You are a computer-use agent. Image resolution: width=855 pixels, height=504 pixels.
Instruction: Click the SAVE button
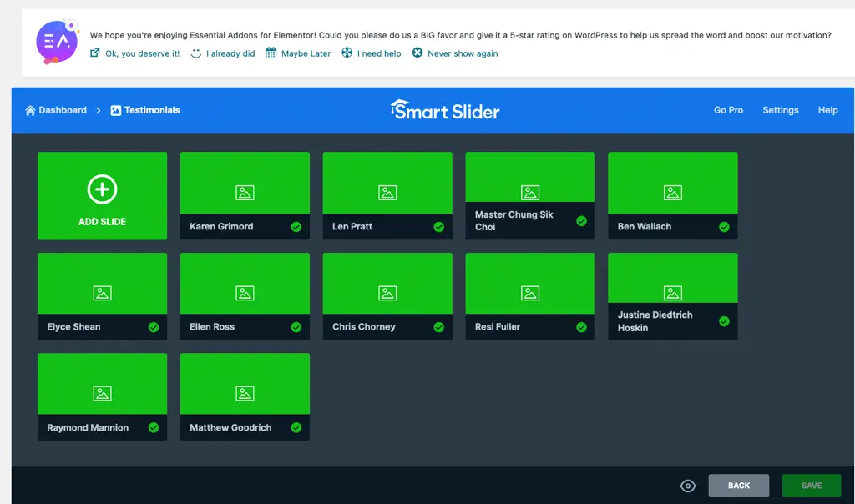point(812,486)
